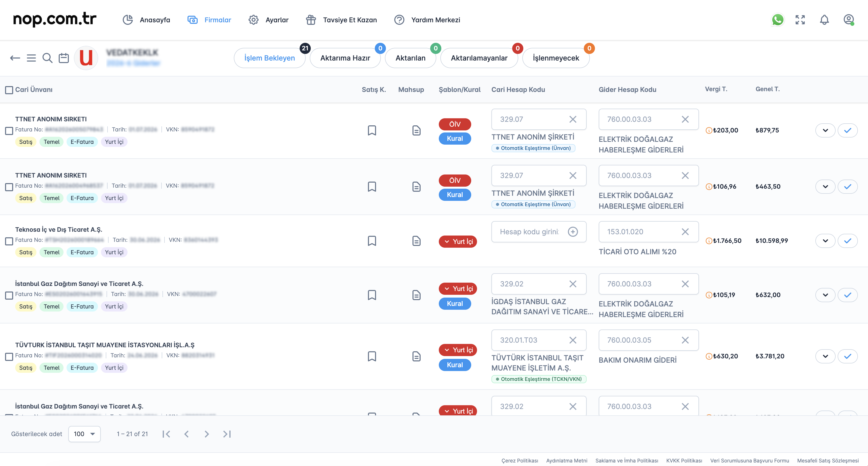This screenshot has height=466, width=868.
Task: Expand details of Teknosa invoice row
Action: point(825,241)
